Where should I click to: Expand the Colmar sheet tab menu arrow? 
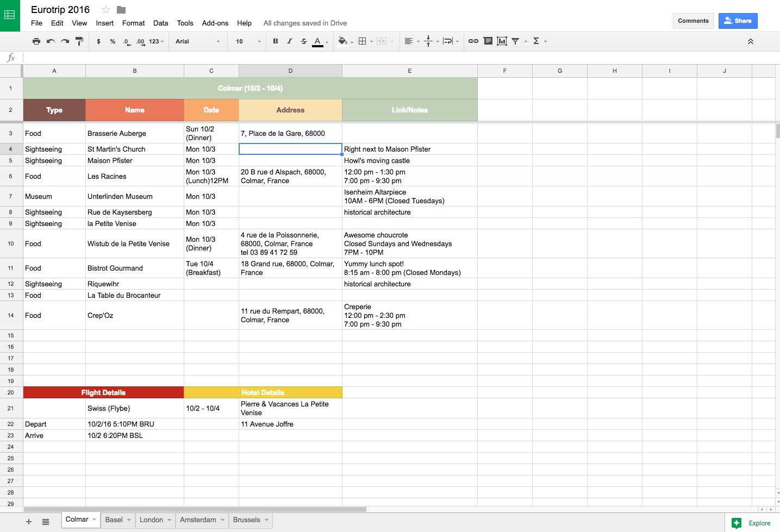95,520
